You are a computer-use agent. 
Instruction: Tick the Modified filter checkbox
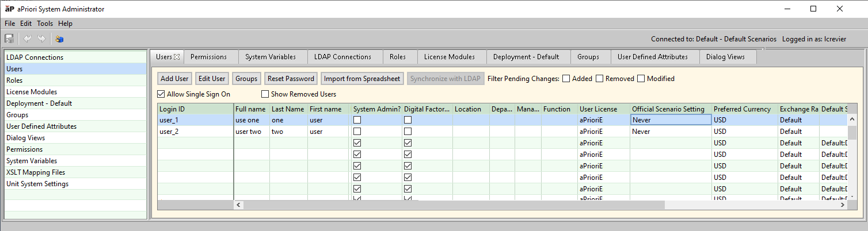tap(641, 79)
